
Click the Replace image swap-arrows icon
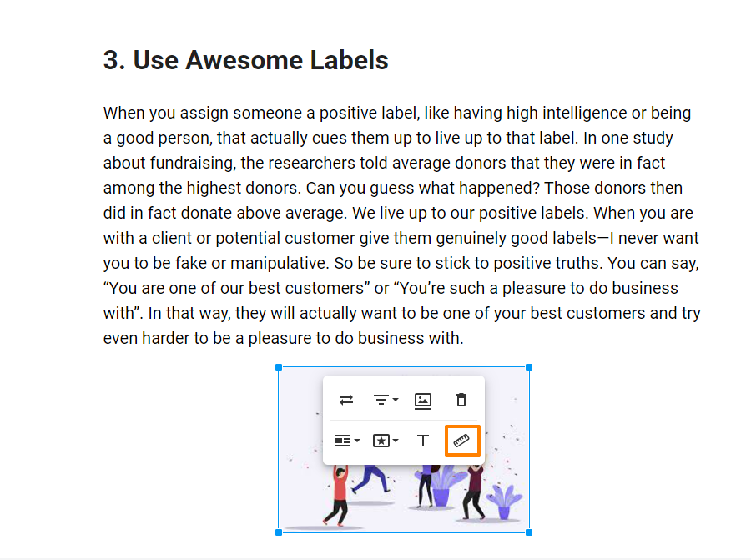[346, 400]
